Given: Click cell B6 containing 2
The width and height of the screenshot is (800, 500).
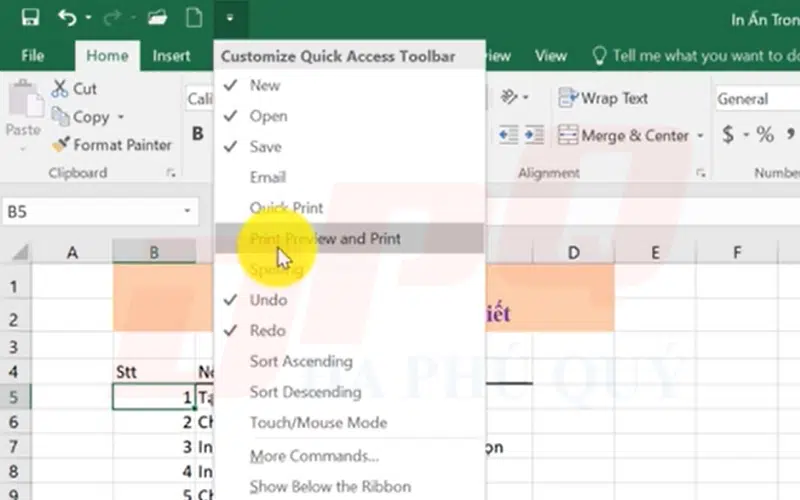Looking at the screenshot, I should click(x=154, y=422).
